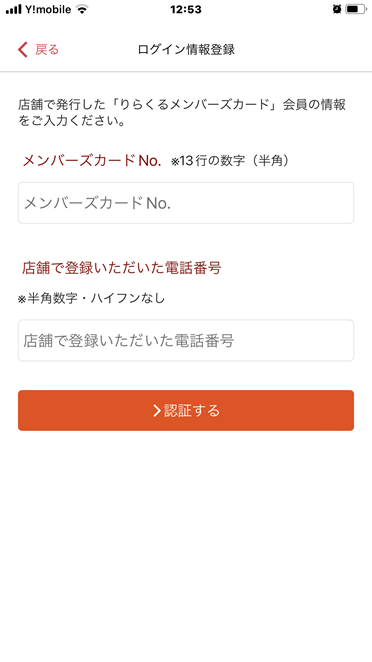Screen dimensions: 372x662
Task: Submit with the 認証する button
Action: (186, 410)
